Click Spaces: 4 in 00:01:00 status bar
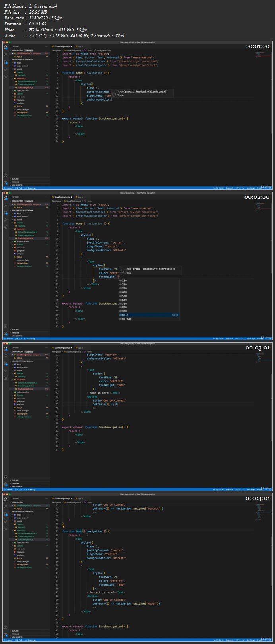The image size is (275, 644). pos(230,188)
